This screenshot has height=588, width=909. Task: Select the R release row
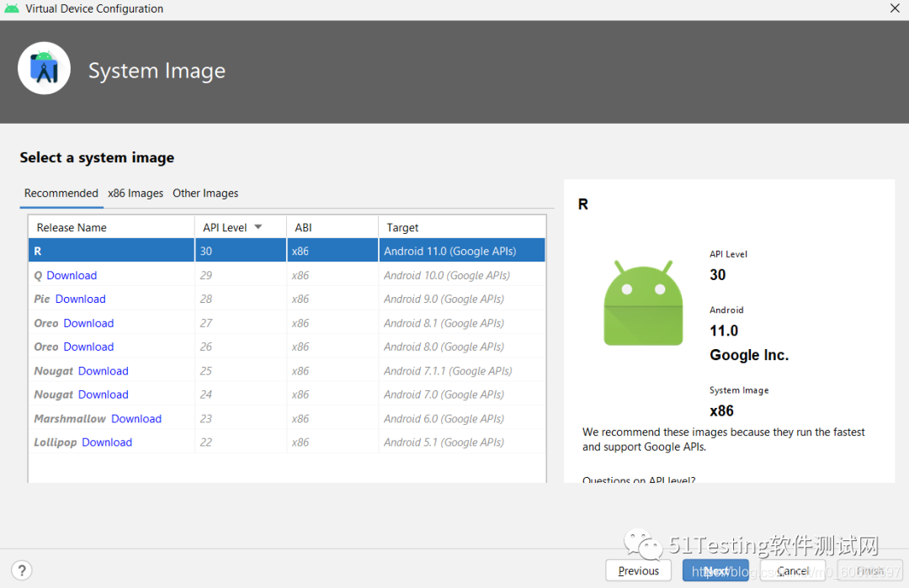click(287, 251)
